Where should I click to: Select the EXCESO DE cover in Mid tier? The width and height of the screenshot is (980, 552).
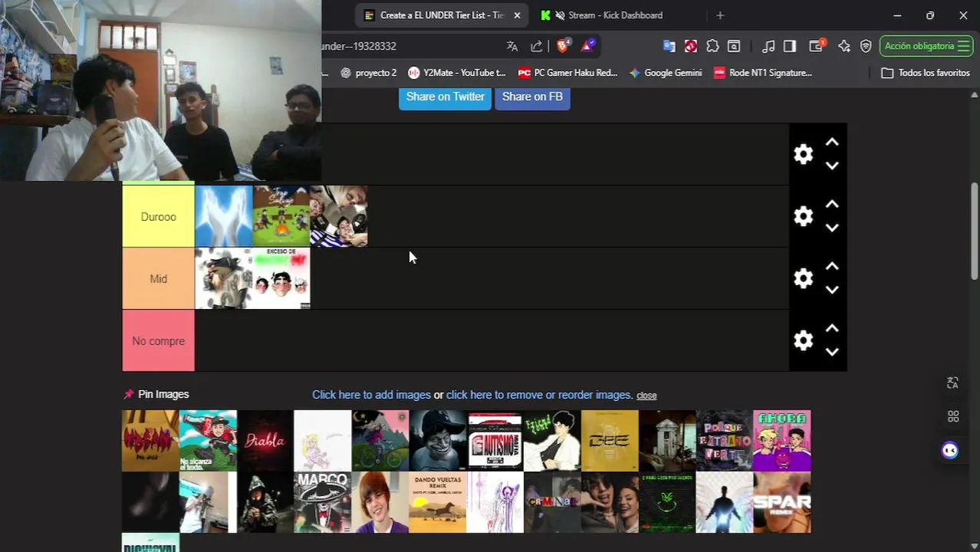click(x=281, y=278)
